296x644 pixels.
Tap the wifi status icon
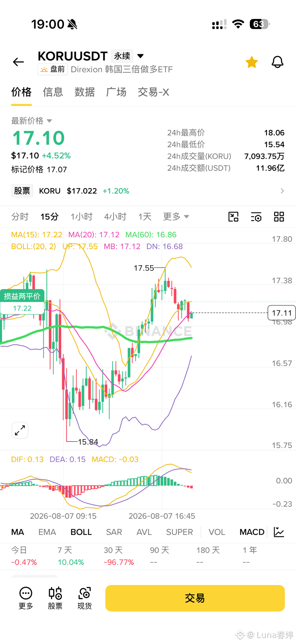point(238,24)
